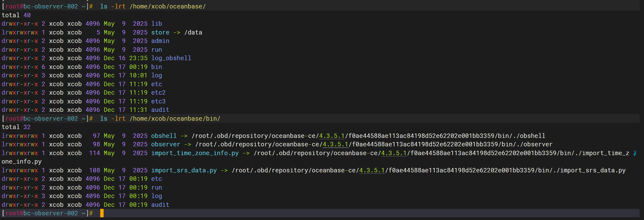Select the import_srs_data.py symlink name
The width and height of the screenshot is (644, 220).
coord(184,170)
